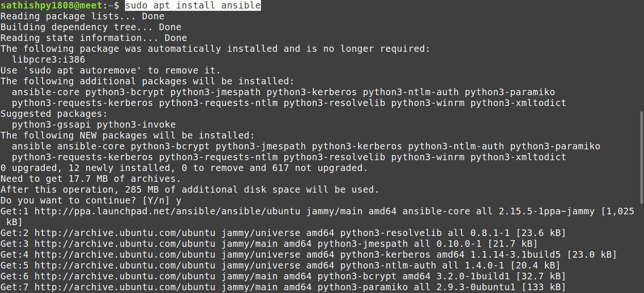
Task: Select 'python3-gssapi' in the suggested packages
Action: click(51, 124)
